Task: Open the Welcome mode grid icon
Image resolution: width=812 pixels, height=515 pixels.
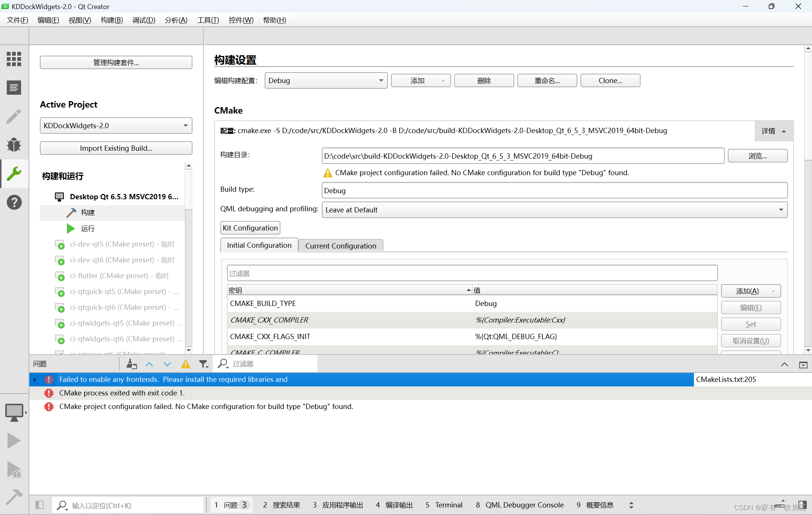Action: point(14,59)
